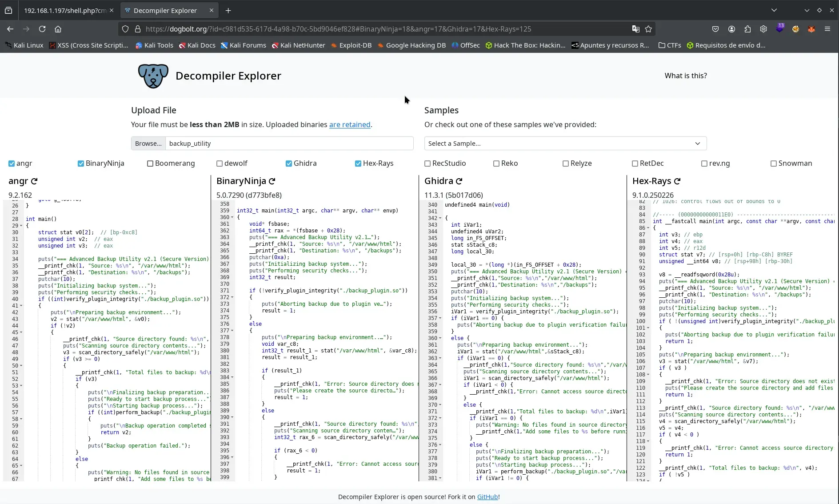
Task: Click the Firefox View icon
Action: tap(8, 10)
